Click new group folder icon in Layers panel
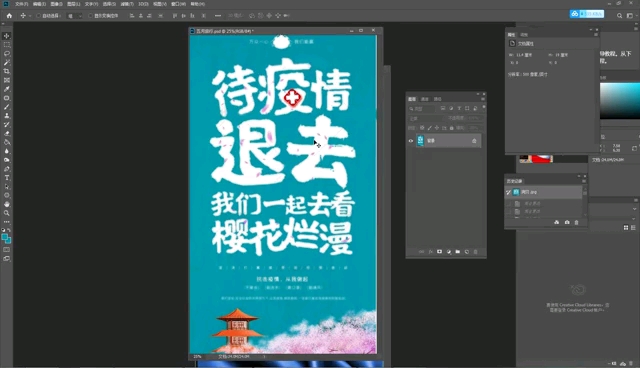The image size is (640, 368). click(x=458, y=252)
